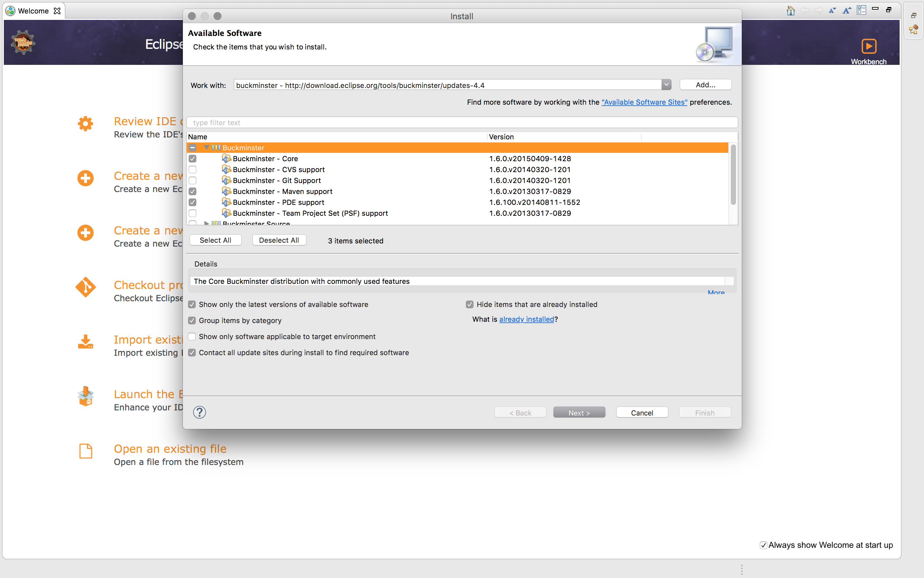Click the Checkout projects Git icon

click(x=86, y=287)
